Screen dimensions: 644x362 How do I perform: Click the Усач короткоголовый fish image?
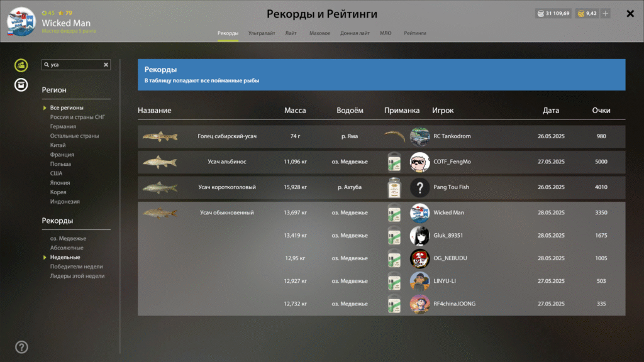pos(160,187)
